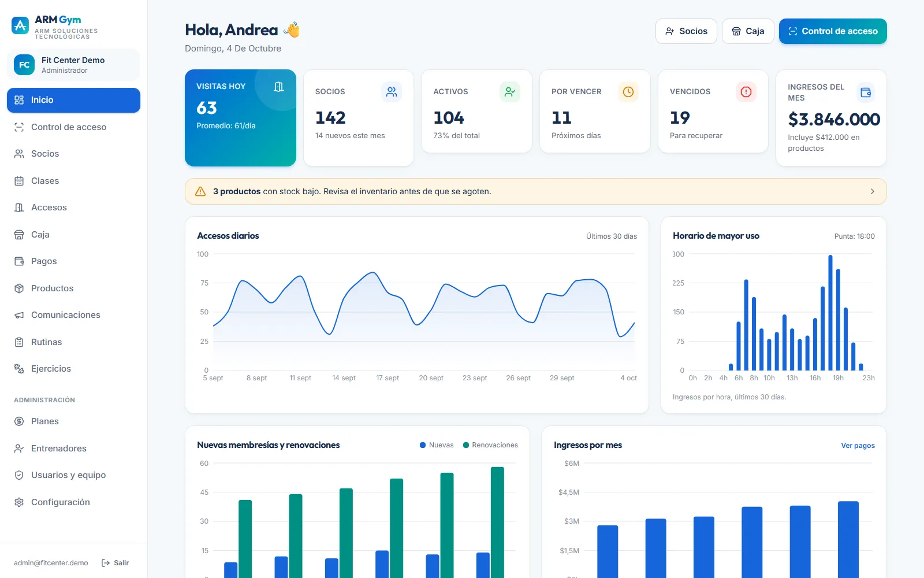Screen dimensions: 924x578
Task: Click the Pagos wallet icon in sidebar
Action: (x=19, y=261)
